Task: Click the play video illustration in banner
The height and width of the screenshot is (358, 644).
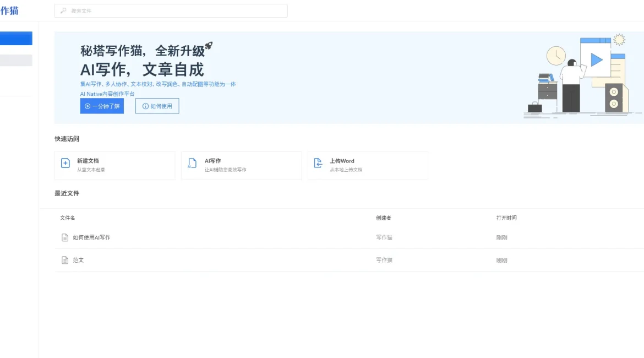Action: (596, 60)
